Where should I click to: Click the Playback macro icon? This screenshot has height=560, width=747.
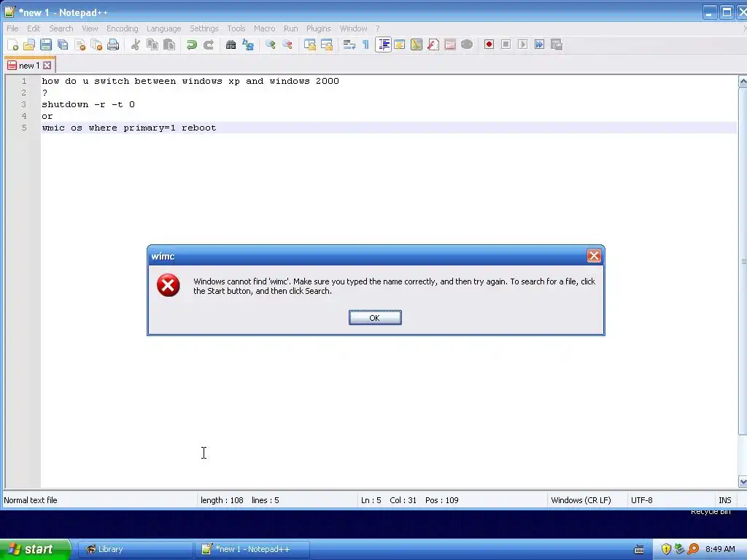tap(522, 44)
